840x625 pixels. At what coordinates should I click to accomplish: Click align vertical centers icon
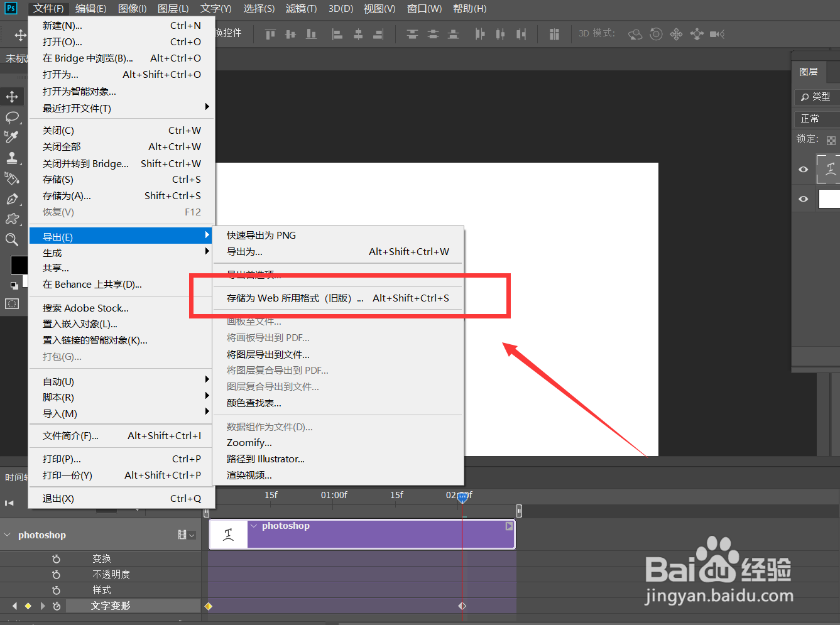290,34
